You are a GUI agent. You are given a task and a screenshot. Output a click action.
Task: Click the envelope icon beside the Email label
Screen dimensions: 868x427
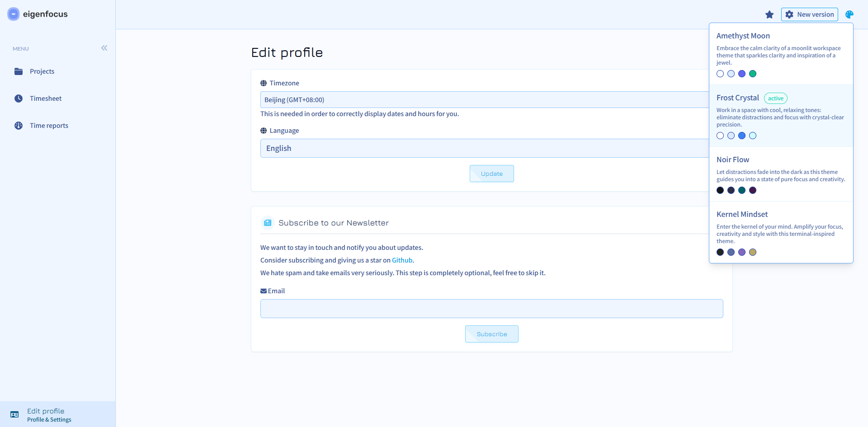pos(264,291)
